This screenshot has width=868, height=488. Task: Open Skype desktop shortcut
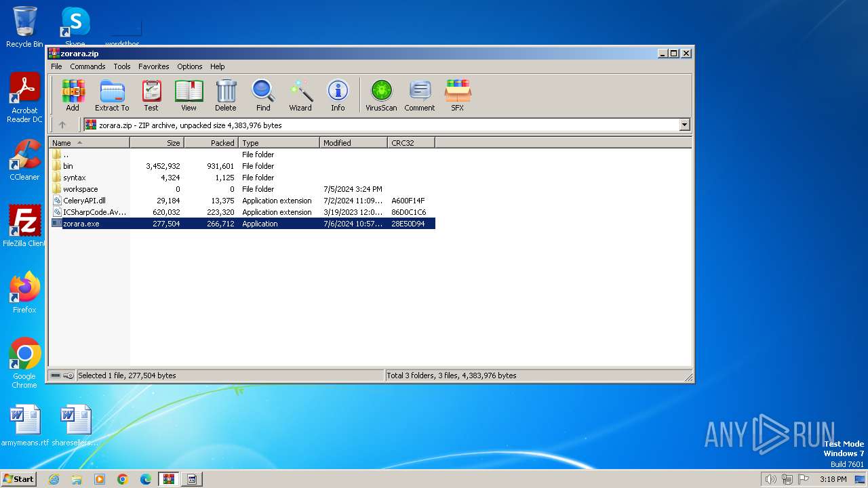pos(75,27)
